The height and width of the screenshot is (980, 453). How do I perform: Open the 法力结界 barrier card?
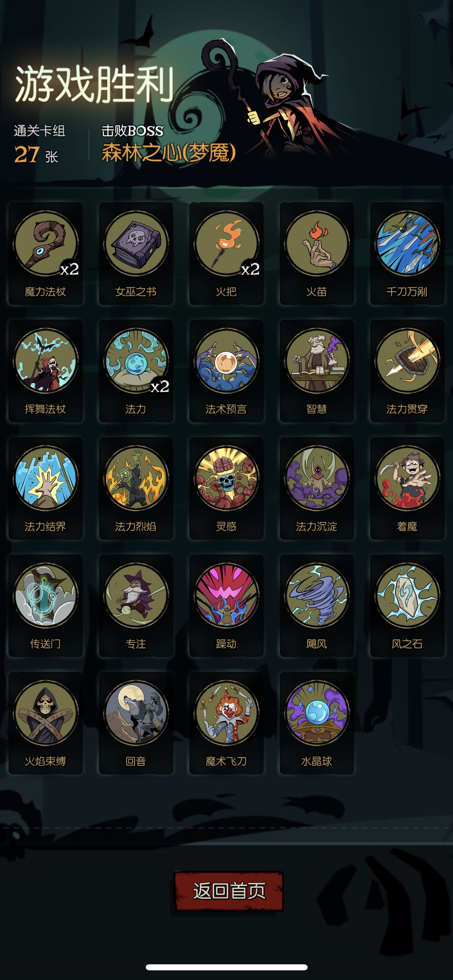coord(46,488)
